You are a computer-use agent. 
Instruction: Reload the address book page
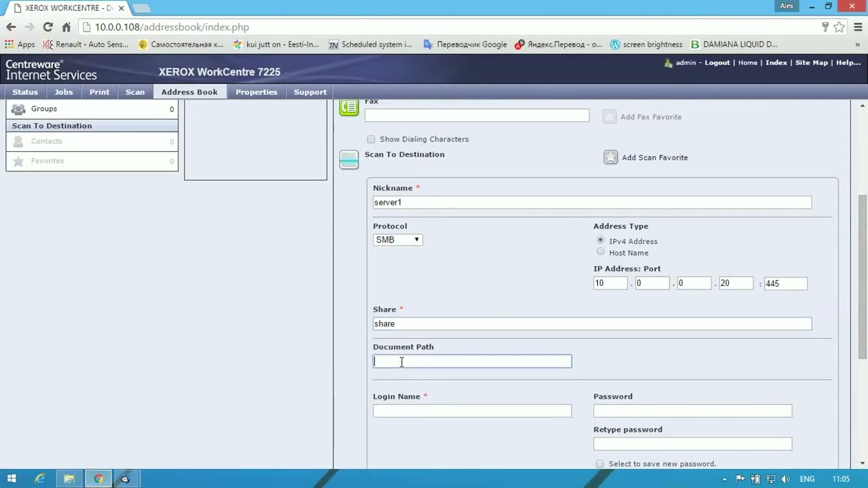click(47, 27)
